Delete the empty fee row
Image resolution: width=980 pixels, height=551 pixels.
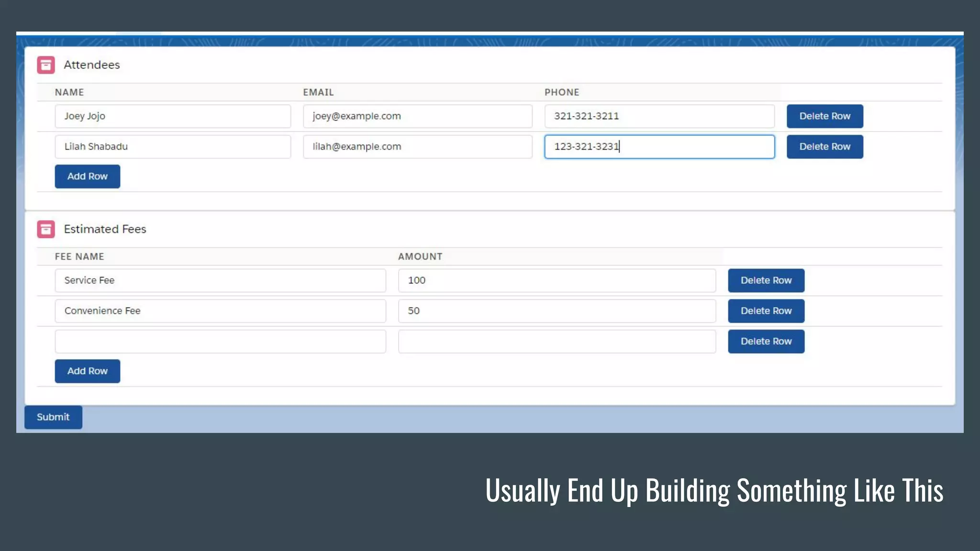pyautogui.click(x=766, y=342)
